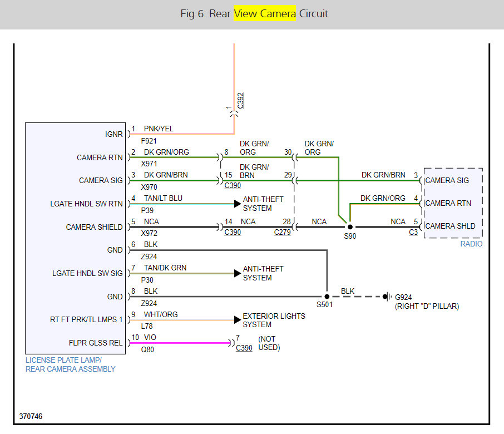Click arrow beside TAN/DK GRN anti-theft wire
Screen dimensions: 504x434
pyautogui.click(x=238, y=273)
